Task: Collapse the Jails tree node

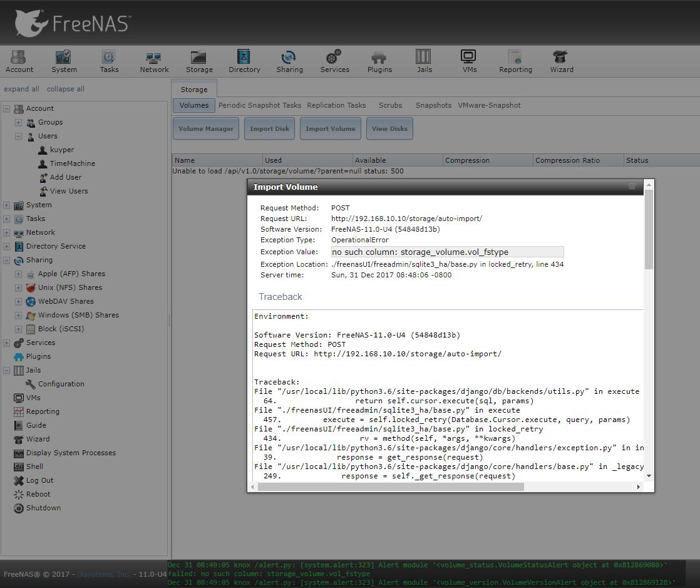Action: tap(7, 370)
